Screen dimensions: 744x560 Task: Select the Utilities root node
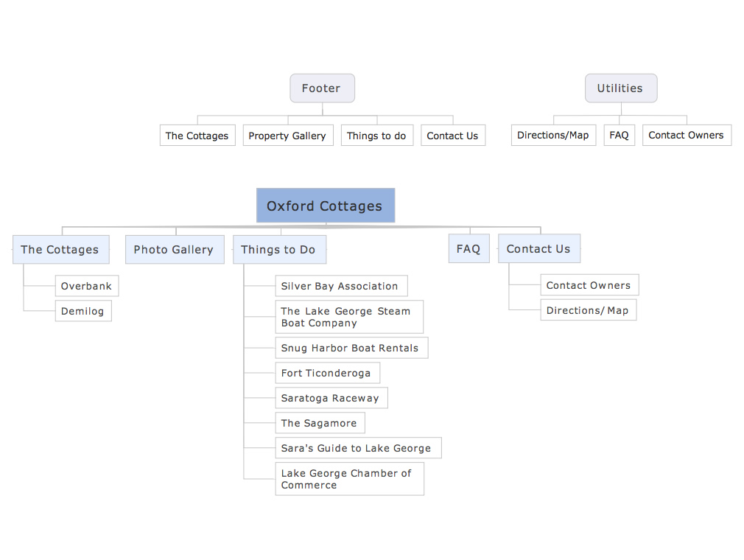(621, 88)
